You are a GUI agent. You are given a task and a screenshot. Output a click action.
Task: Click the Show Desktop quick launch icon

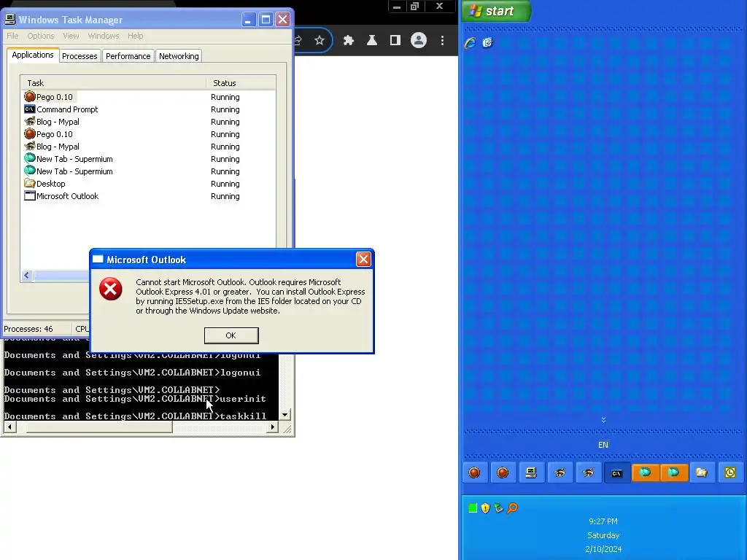click(x=487, y=43)
